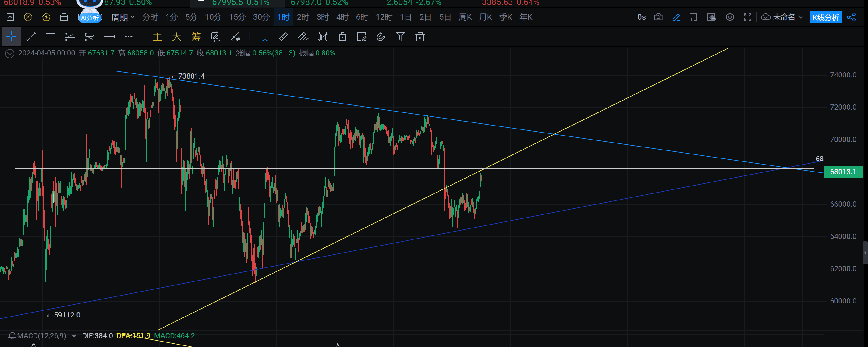This screenshot has height=347, width=868.
Task: Switch to the 1日 daily timeframe
Action: point(405,17)
